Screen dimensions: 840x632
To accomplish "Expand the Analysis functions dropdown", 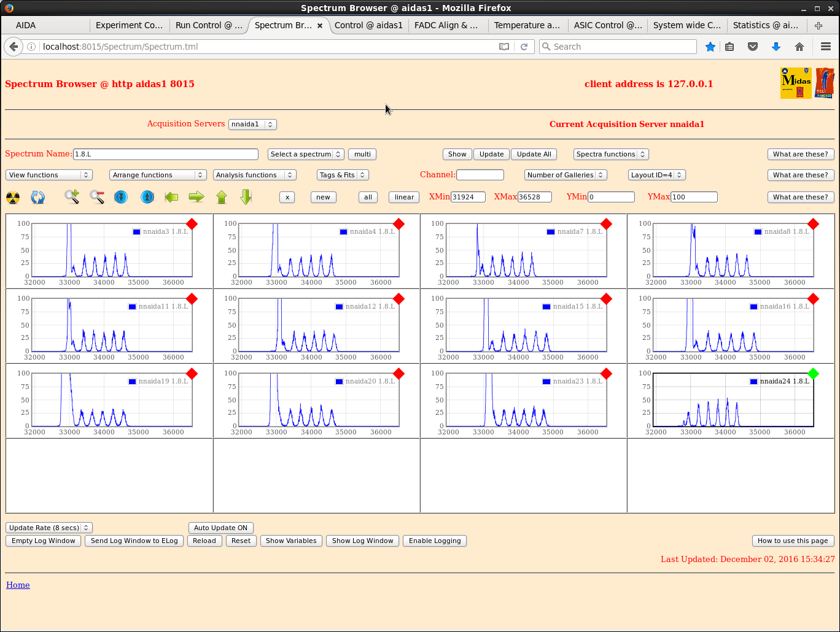I will click(x=254, y=175).
